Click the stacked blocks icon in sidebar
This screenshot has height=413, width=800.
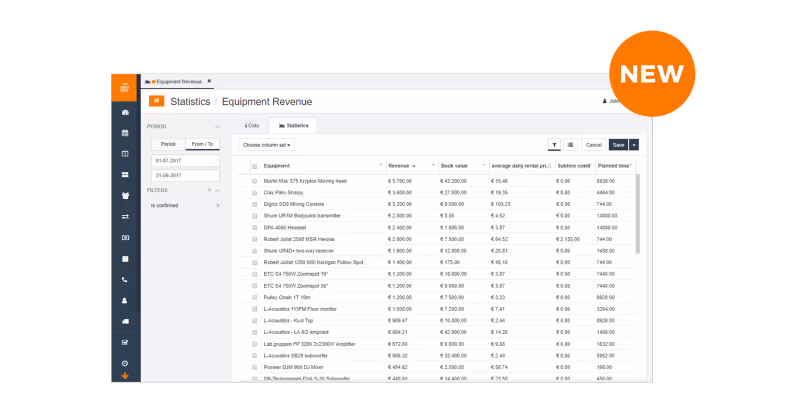[125, 175]
